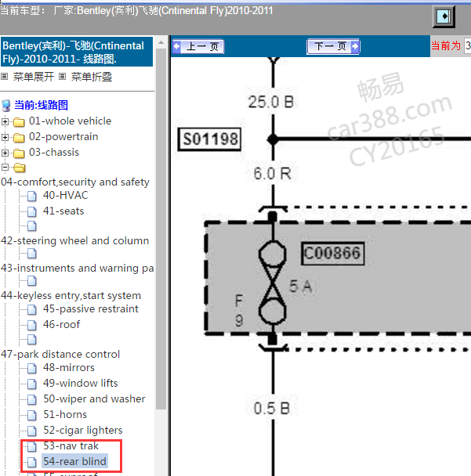The height and width of the screenshot is (476, 471).
Task: Click the 6.0 R wire label
Action: [x=272, y=174]
